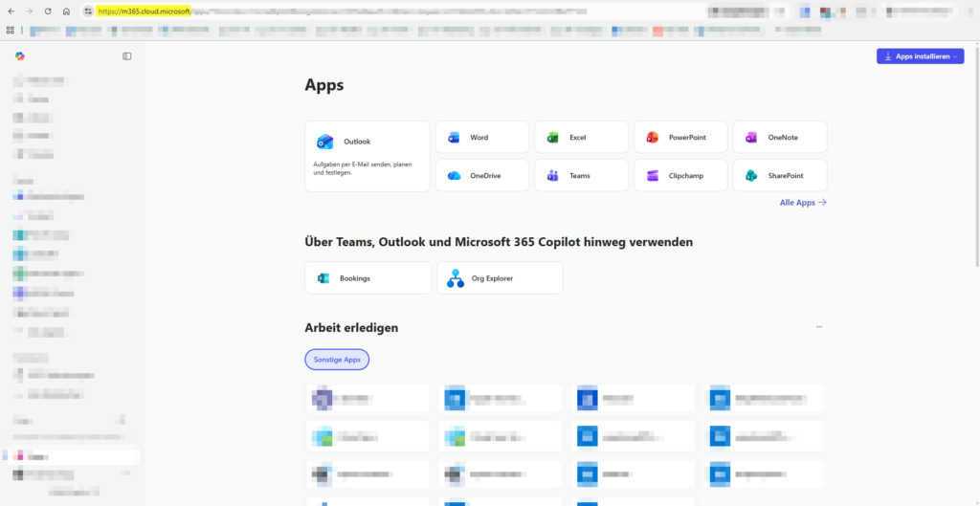Follow the Alle Apps link
This screenshot has height=506, width=980.
[803, 203]
